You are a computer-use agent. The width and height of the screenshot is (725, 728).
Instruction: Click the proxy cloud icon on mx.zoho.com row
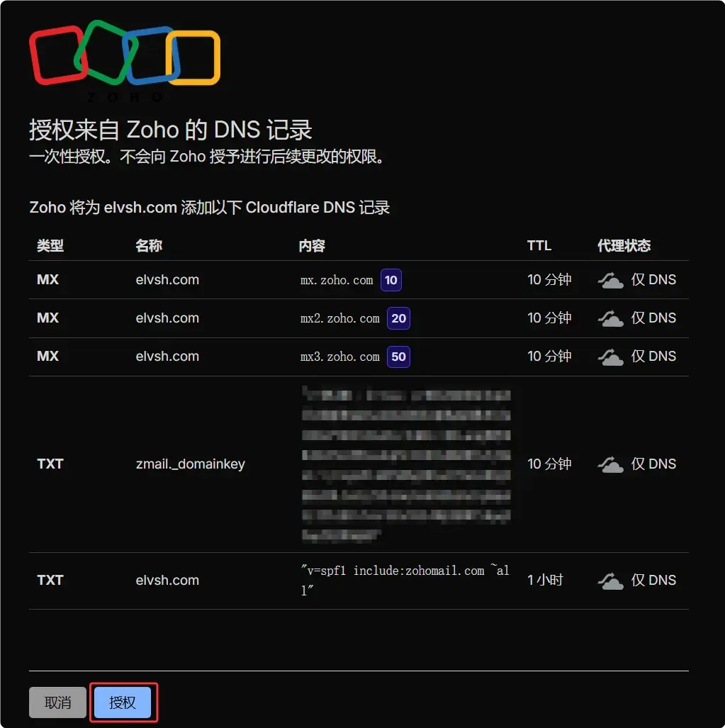pos(610,279)
